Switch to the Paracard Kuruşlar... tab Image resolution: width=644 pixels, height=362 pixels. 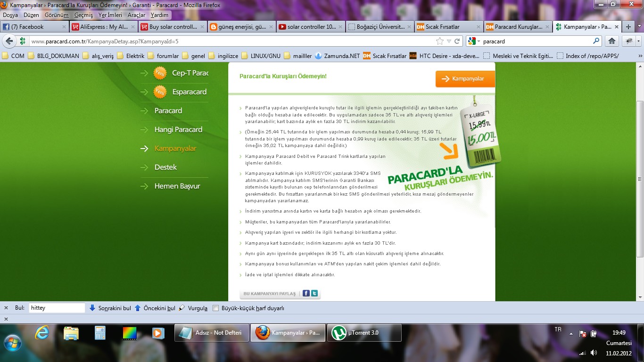click(x=517, y=27)
